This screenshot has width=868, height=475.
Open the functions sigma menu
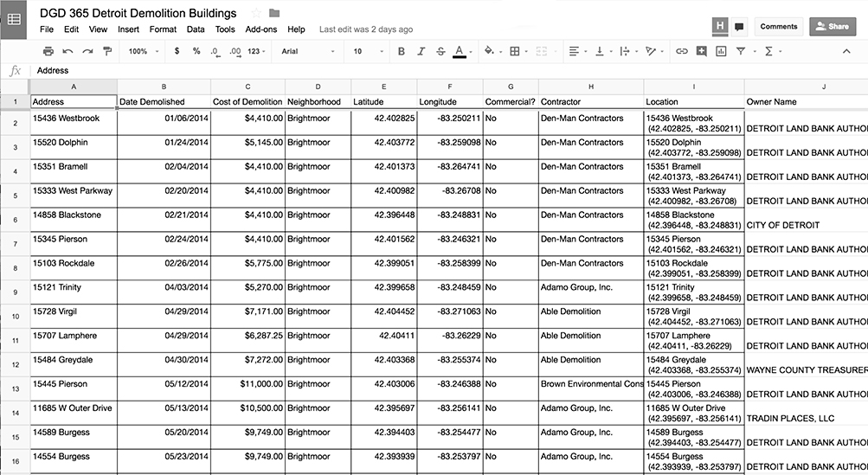pyautogui.click(x=772, y=51)
